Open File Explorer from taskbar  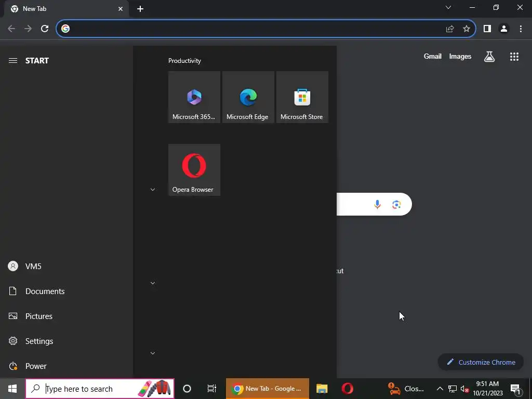[x=322, y=389]
